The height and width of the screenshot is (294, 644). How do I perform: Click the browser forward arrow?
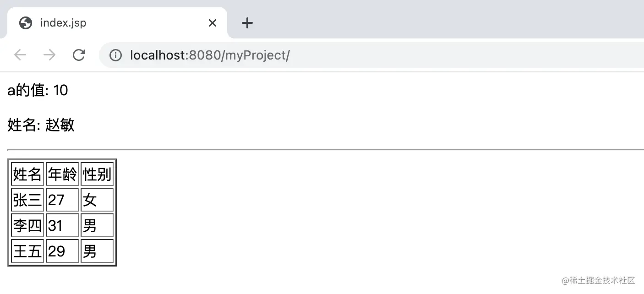click(x=49, y=55)
